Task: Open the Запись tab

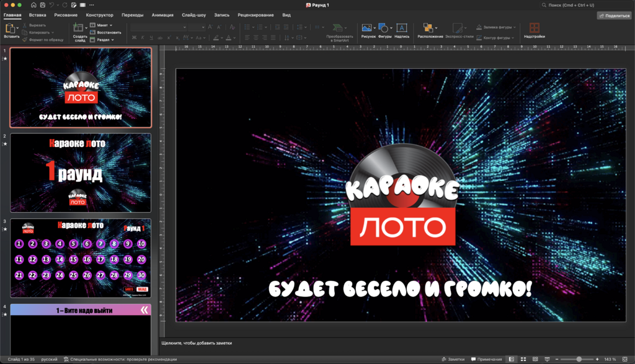Action: [221, 15]
